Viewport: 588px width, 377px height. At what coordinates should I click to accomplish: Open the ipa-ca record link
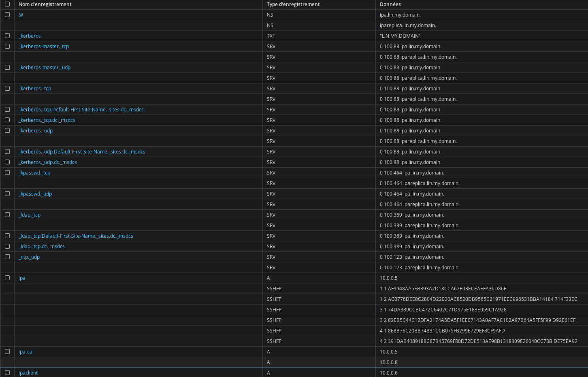click(26, 351)
